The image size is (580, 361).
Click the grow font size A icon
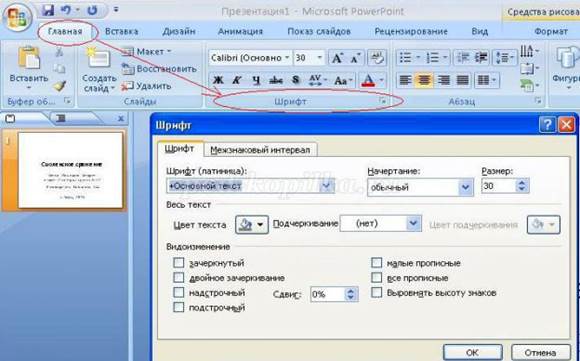(337, 58)
